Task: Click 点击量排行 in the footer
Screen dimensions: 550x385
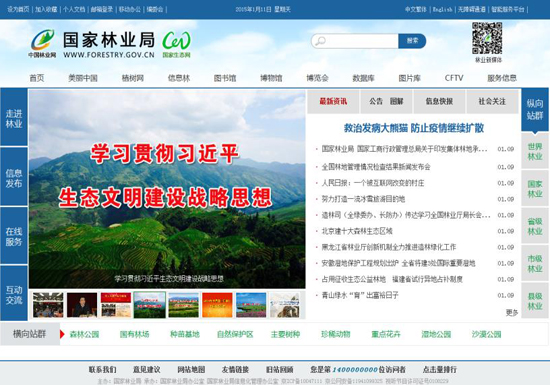Action: tap(440, 369)
